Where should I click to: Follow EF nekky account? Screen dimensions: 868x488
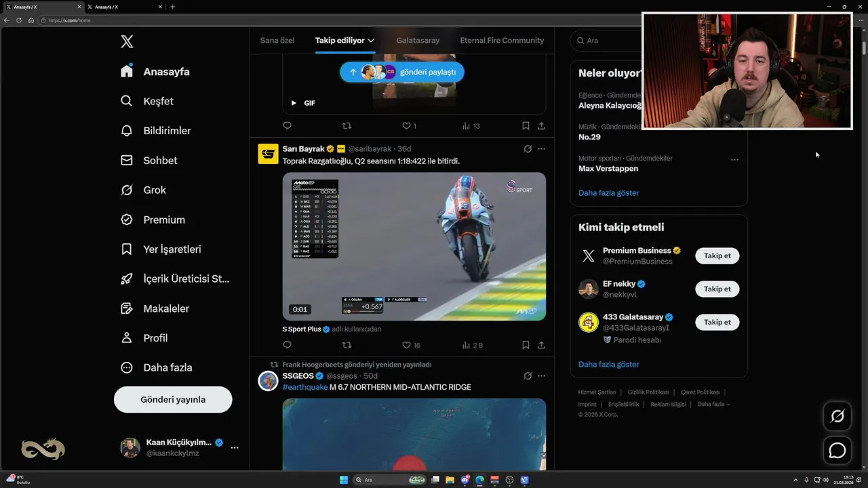pyautogui.click(x=717, y=289)
